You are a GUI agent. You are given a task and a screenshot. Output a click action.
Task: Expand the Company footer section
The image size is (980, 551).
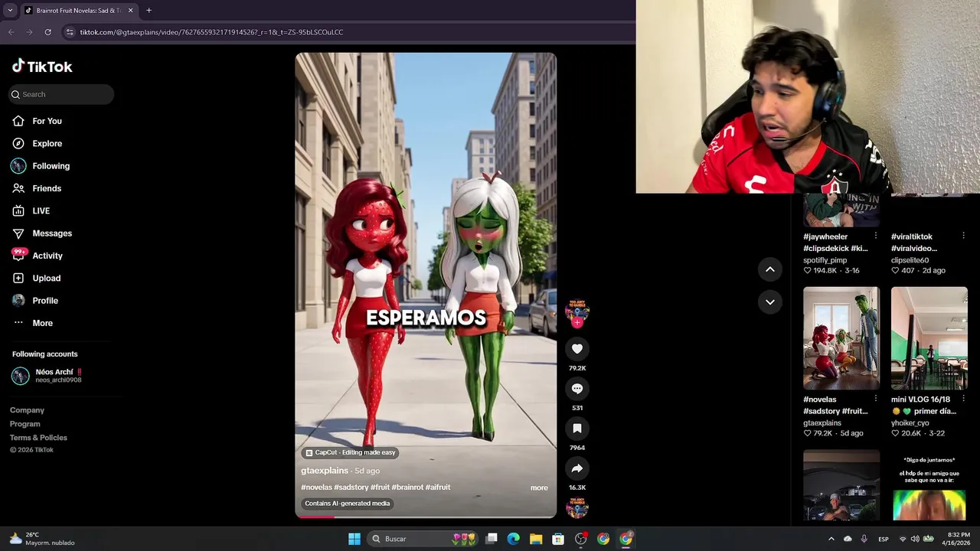pos(27,410)
